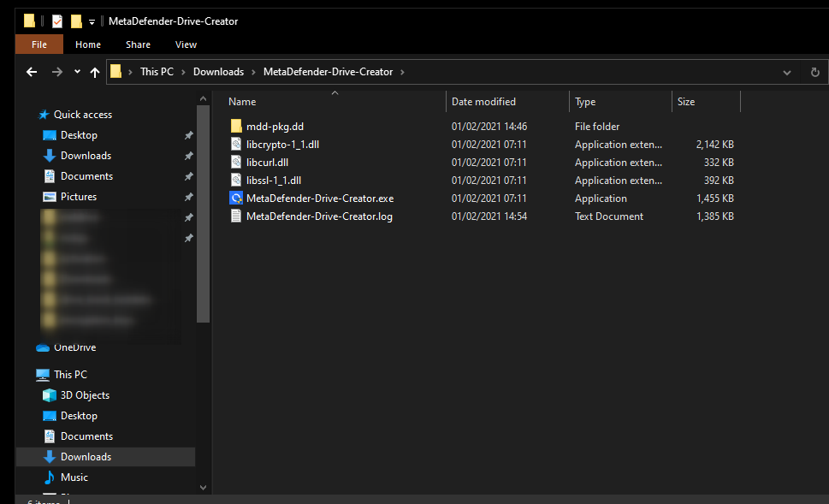Click the Properties icon in quick access toolbar
The height and width of the screenshot is (504, 829).
click(x=57, y=21)
